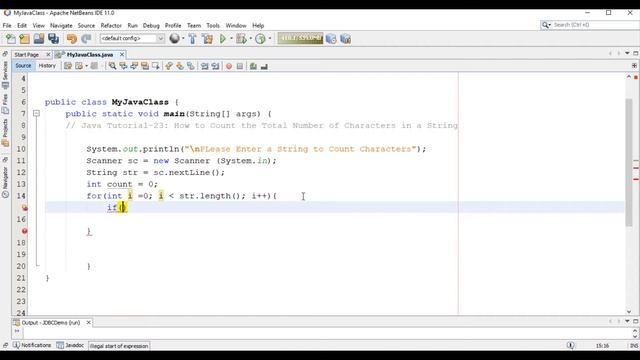Open the Refactor menu
640x360 pixels.
click(x=111, y=25)
